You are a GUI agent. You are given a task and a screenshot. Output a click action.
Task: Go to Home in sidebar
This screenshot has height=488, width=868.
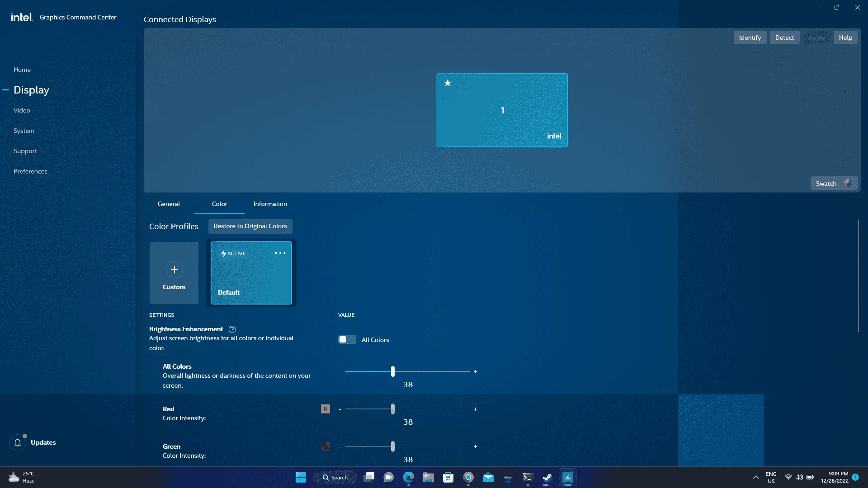tap(22, 70)
